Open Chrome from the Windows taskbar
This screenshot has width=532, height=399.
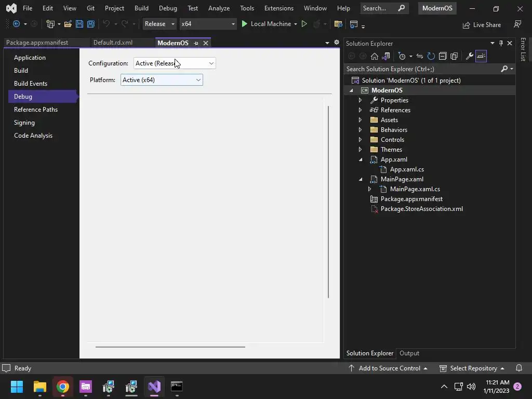pos(62,387)
